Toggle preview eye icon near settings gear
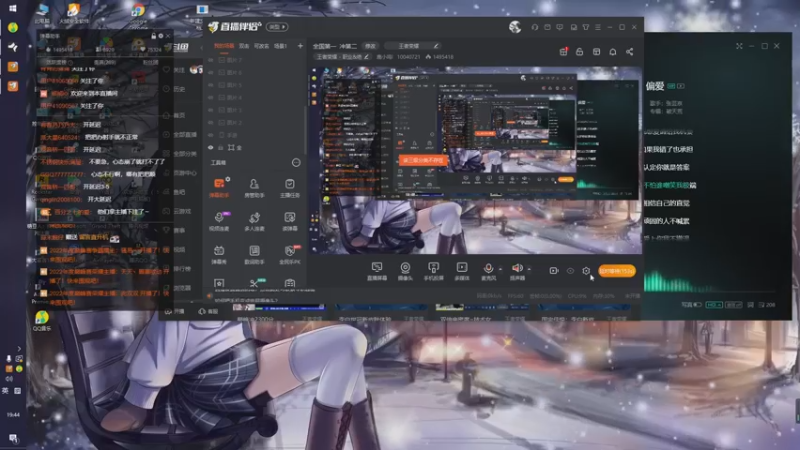Screen dimensions: 800x450 coord(570,271)
